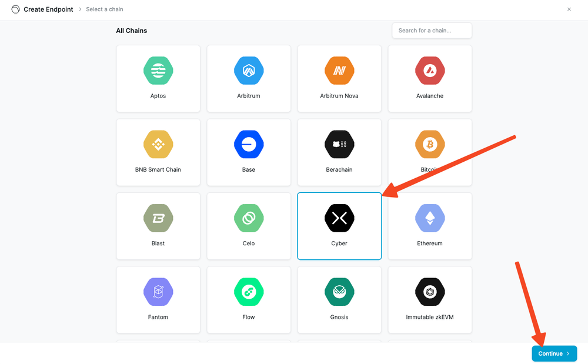Choose the Base blue icon

pos(249,144)
